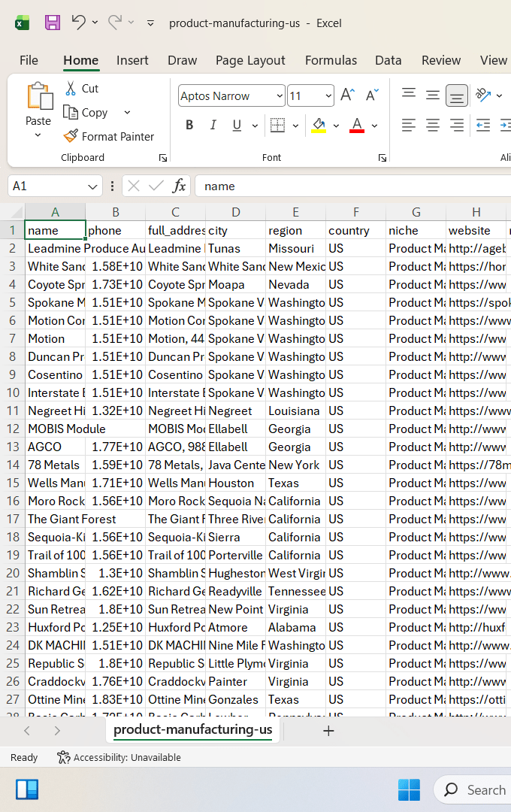Viewport: 511px width, 812px height.
Task: Switch to the Data tab
Action: tap(389, 61)
